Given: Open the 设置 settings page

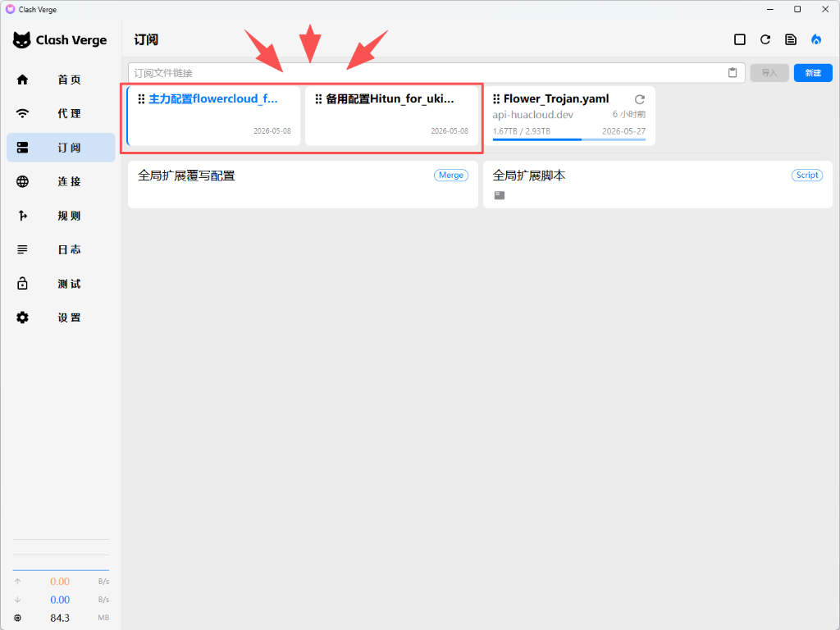Looking at the screenshot, I should (x=61, y=317).
